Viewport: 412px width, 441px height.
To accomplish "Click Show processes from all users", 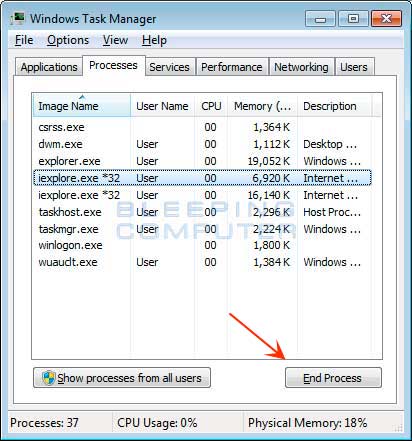I will (122, 378).
